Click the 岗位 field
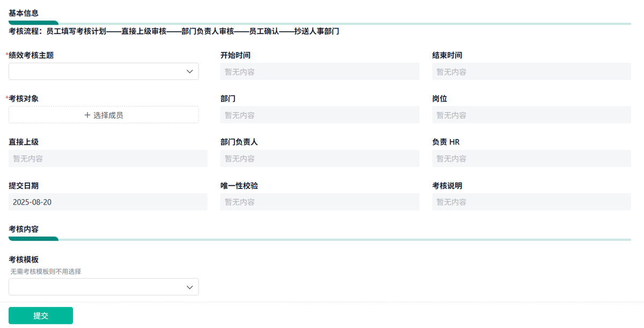Viewport: 644px width, 328px height. 531,115
